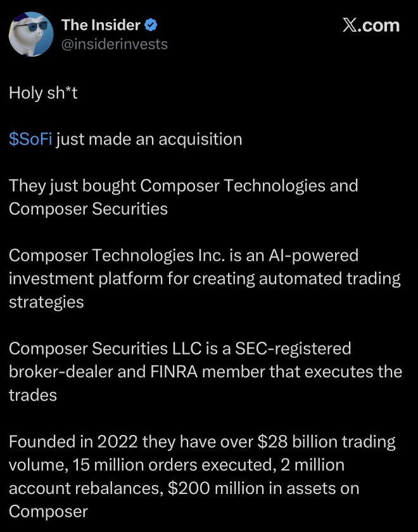Screen dimensions: 418x532
Task: Click the X logo in X.com watermark
Action: point(348,25)
